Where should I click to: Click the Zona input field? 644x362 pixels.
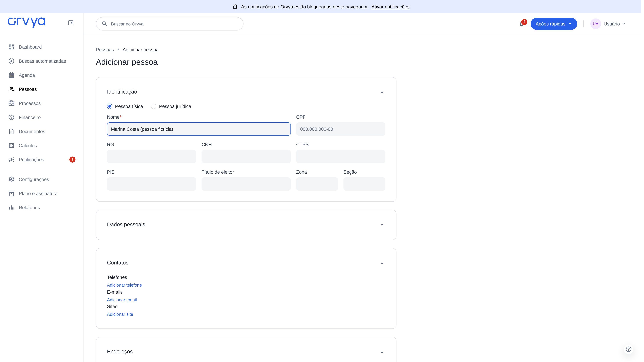pos(317,184)
